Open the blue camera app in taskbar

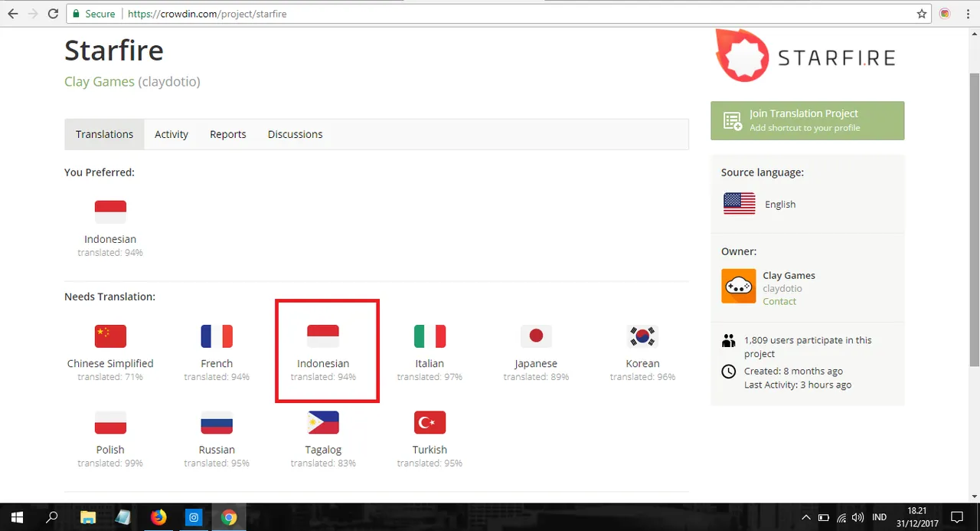pyautogui.click(x=194, y=517)
